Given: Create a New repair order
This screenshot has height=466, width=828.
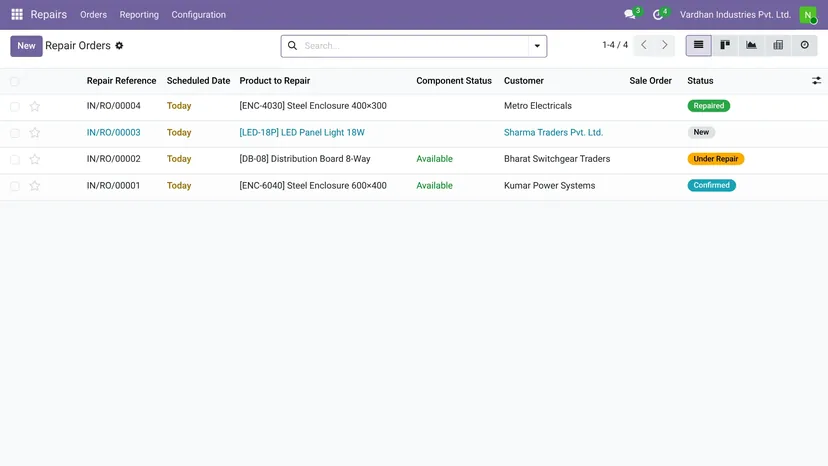Looking at the screenshot, I should tap(26, 46).
